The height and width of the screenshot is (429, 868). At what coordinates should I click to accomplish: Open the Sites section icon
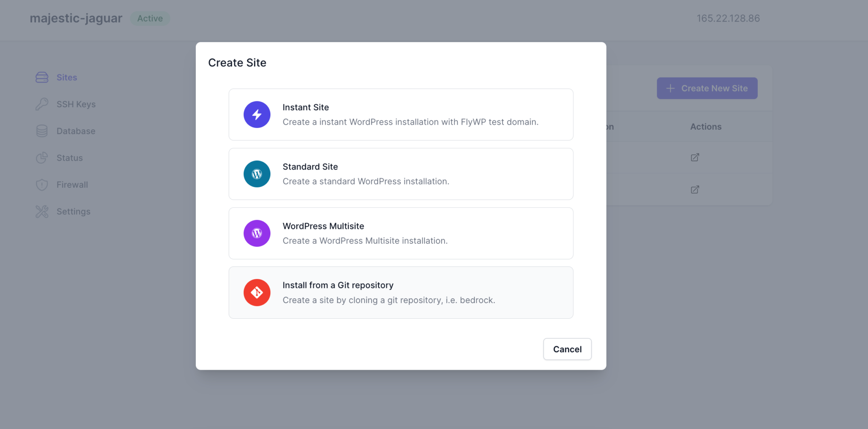(42, 77)
